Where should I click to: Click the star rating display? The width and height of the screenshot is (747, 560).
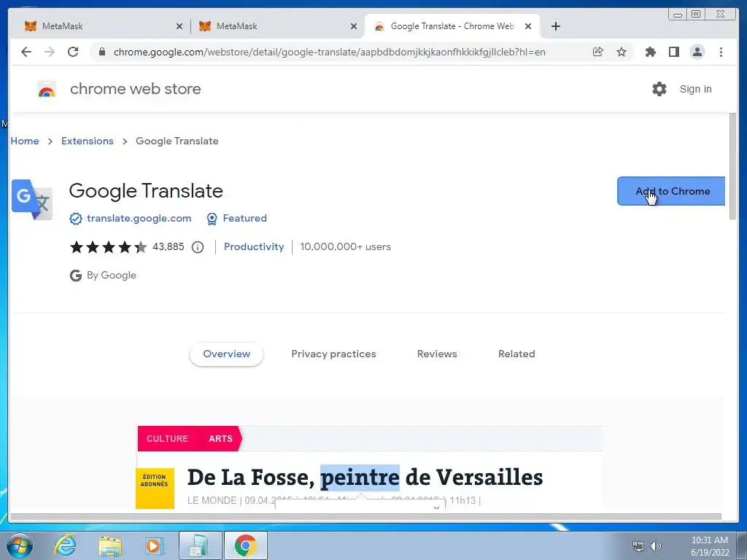[109, 247]
